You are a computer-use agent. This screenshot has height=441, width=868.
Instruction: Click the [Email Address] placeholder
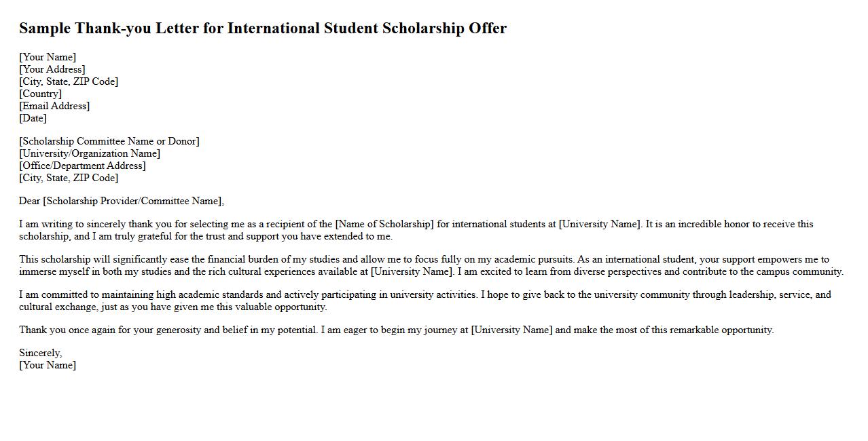point(54,106)
